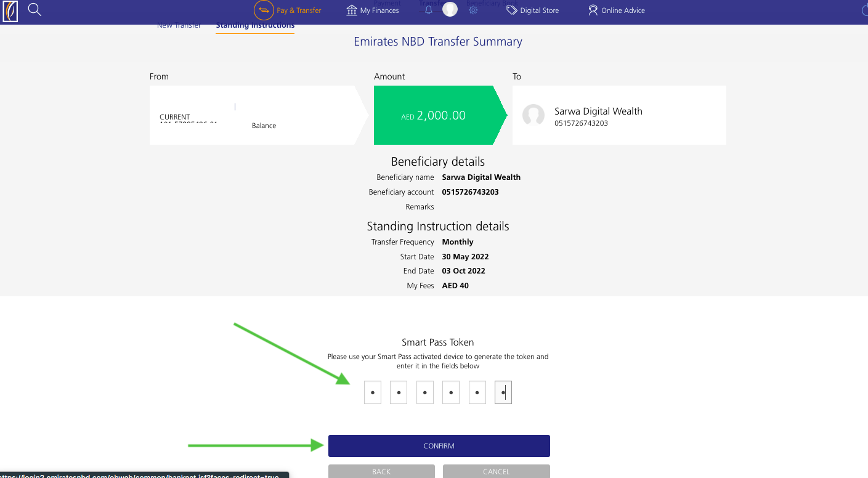Switch to the New Transfer tab
Image resolution: width=868 pixels, height=478 pixels.
[x=179, y=25]
